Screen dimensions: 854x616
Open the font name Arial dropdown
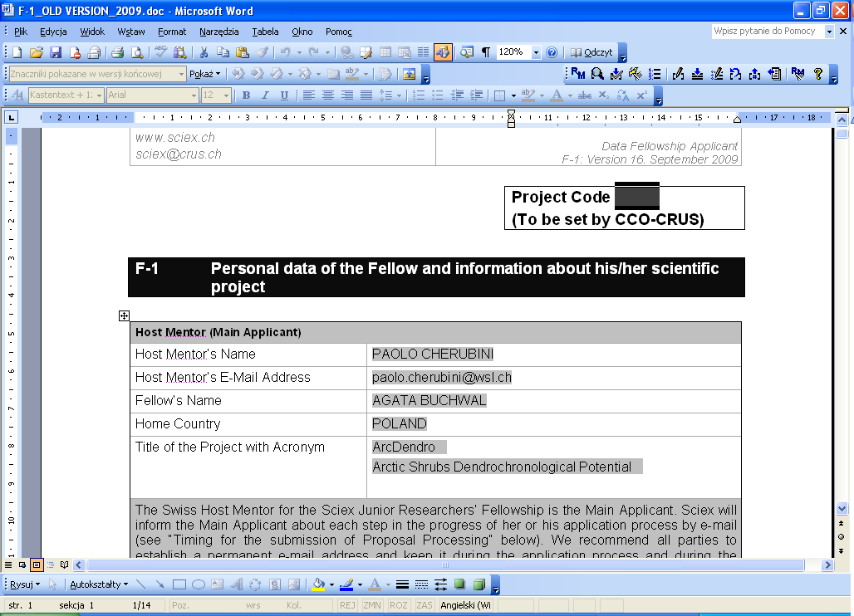[x=194, y=95]
